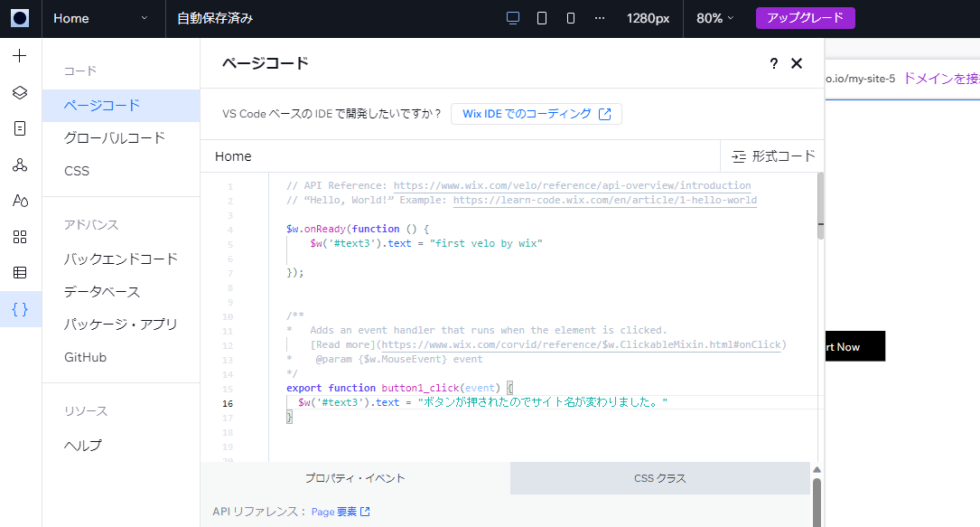Switch to the CSS クラス tab
Image resolution: width=980 pixels, height=527 pixels.
point(658,477)
